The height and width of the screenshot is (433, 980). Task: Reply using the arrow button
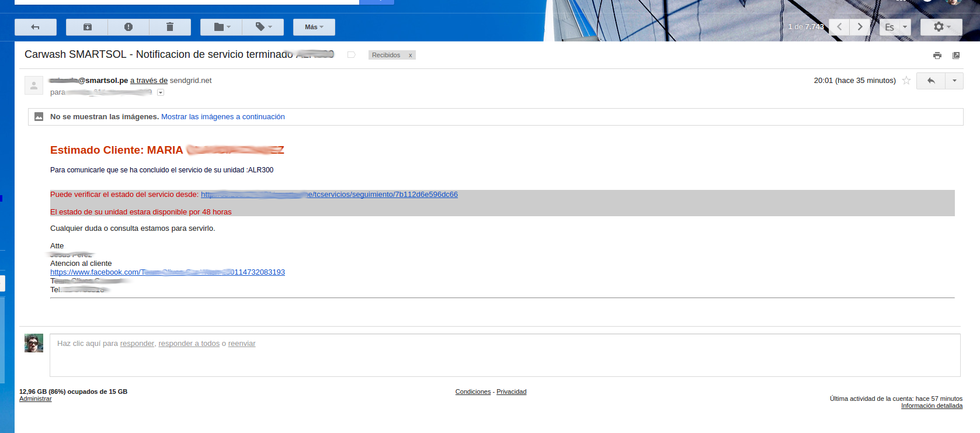tap(931, 81)
